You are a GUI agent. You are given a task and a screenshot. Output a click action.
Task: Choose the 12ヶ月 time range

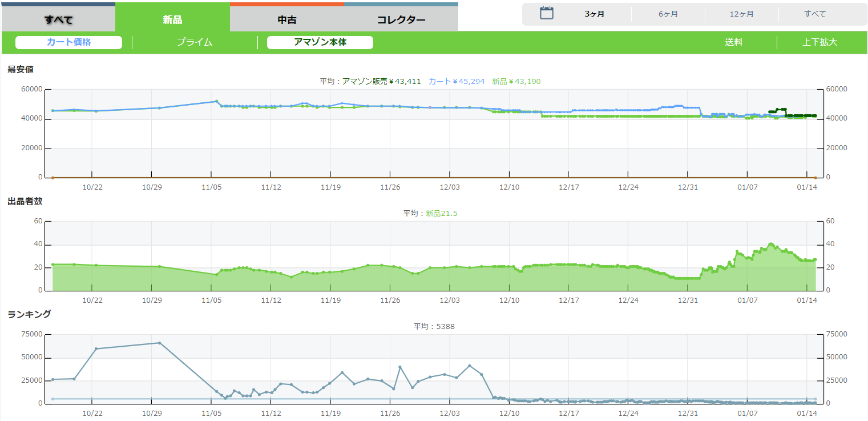pyautogui.click(x=741, y=14)
